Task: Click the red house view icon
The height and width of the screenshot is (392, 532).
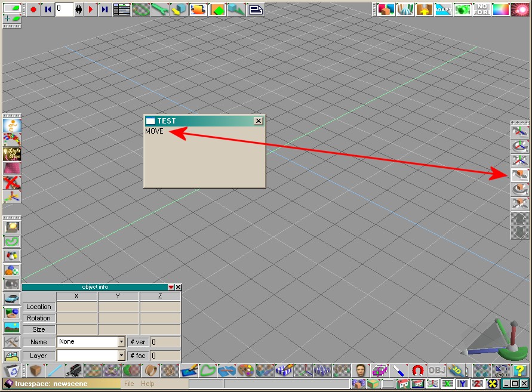Action: coord(403,384)
